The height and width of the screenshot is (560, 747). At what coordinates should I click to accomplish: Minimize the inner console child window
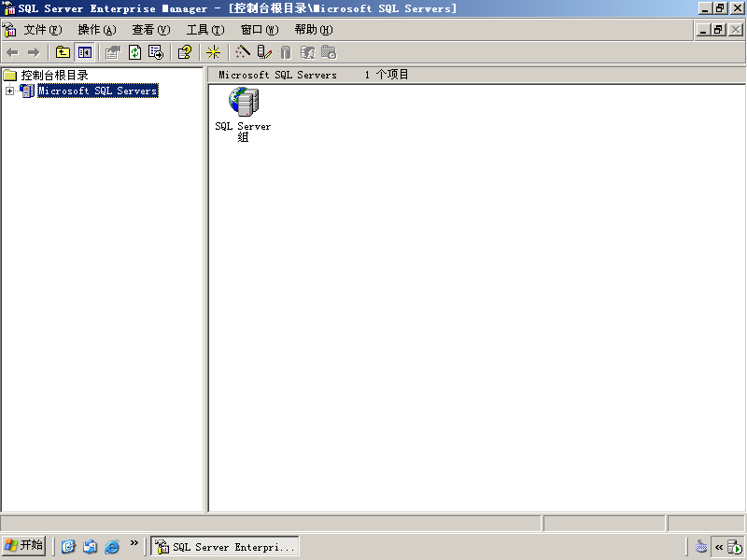click(704, 30)
